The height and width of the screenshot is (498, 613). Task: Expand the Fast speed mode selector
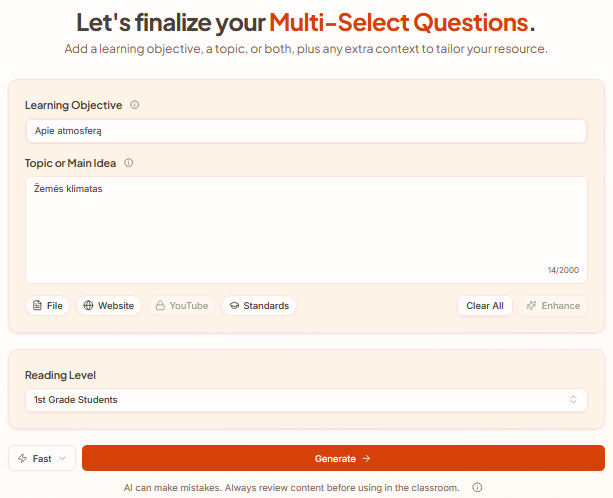(x=42, y=458)
